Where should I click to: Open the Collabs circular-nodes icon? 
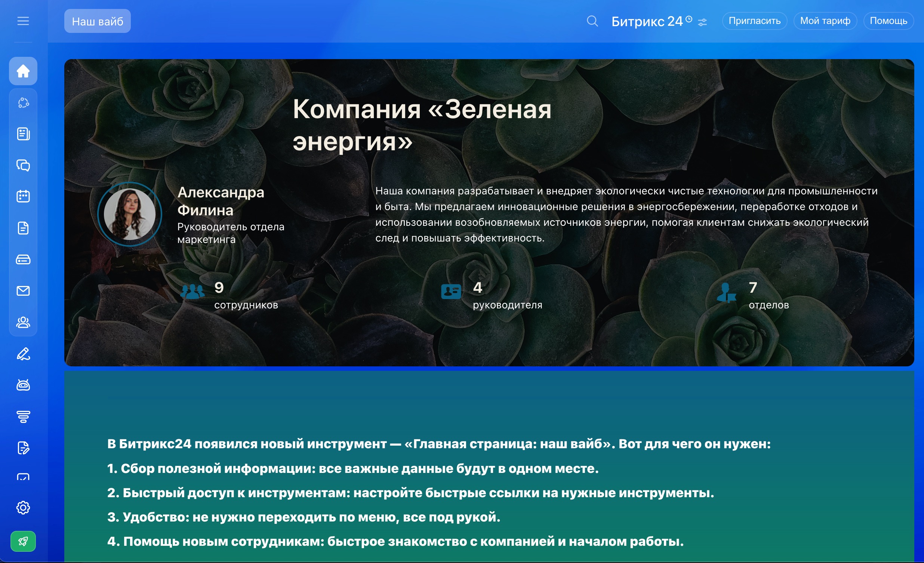coord(23,103)
